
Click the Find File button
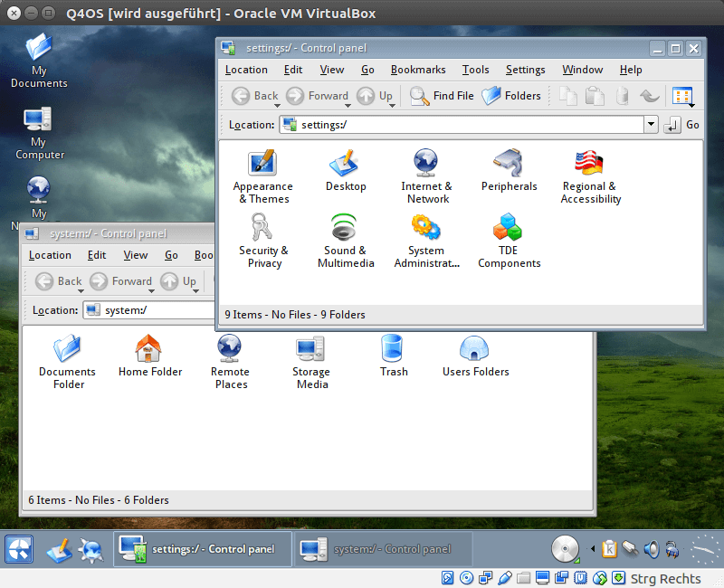(x=442, y=96)
